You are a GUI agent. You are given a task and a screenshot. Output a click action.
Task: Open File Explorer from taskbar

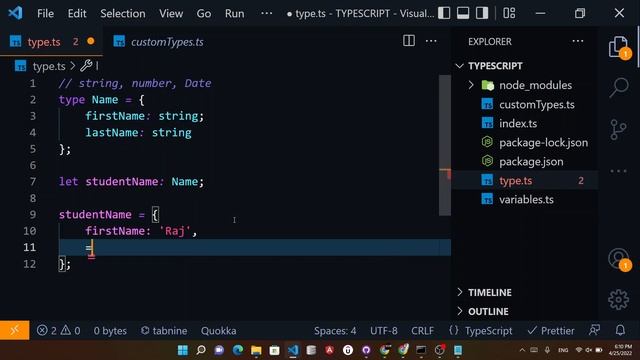click(x=256, y=350)
